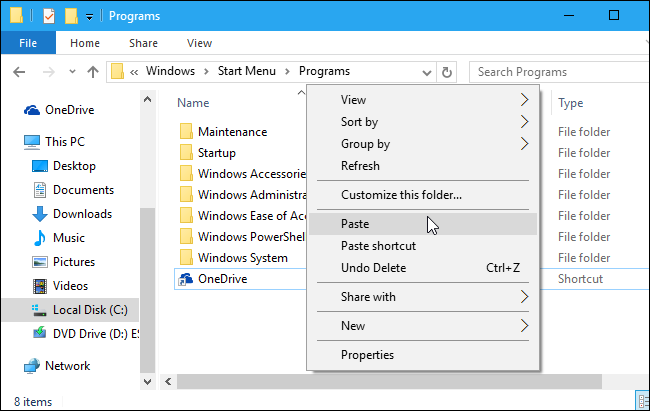Viewport: 650px width, 411px height.
Task: Click the Properties icon in quick access toolbar
Action: [46, 16]
